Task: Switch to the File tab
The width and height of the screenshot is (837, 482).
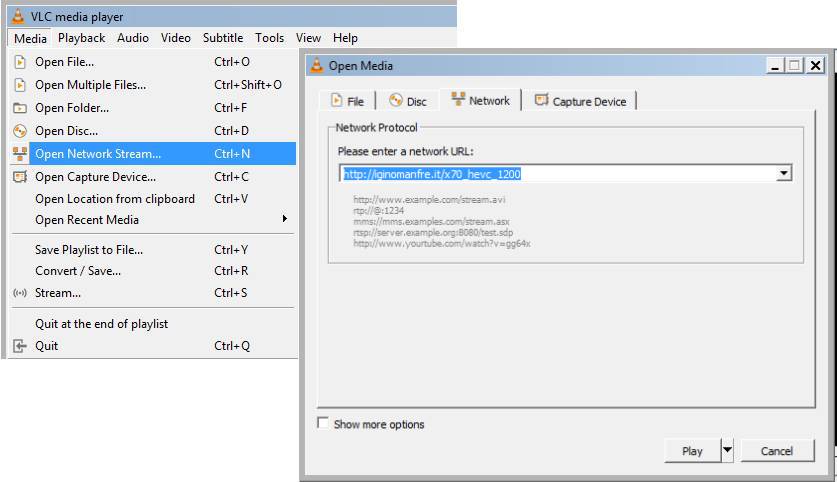Action: point(348,100)
